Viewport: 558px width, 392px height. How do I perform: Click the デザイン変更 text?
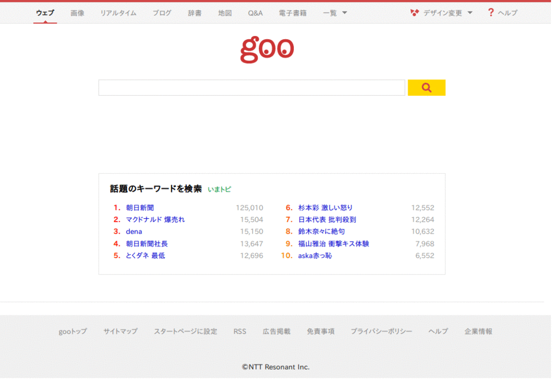click(x=442, y=13)
